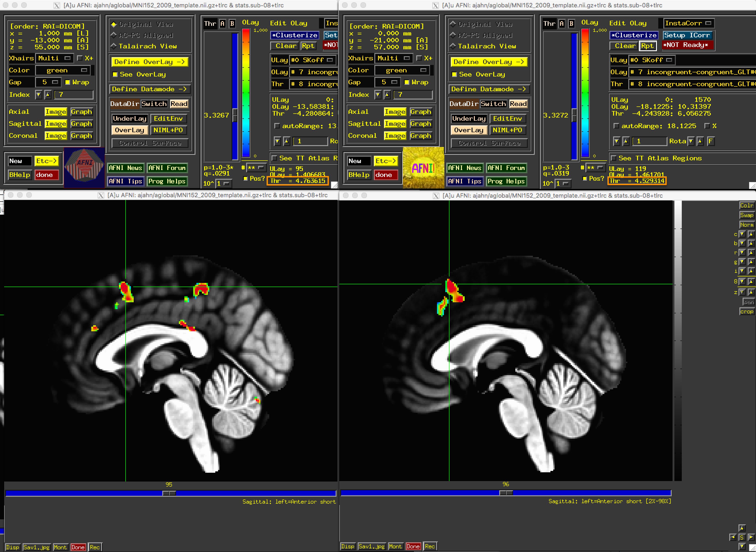Click the Colr button

[x=747, y=206]
